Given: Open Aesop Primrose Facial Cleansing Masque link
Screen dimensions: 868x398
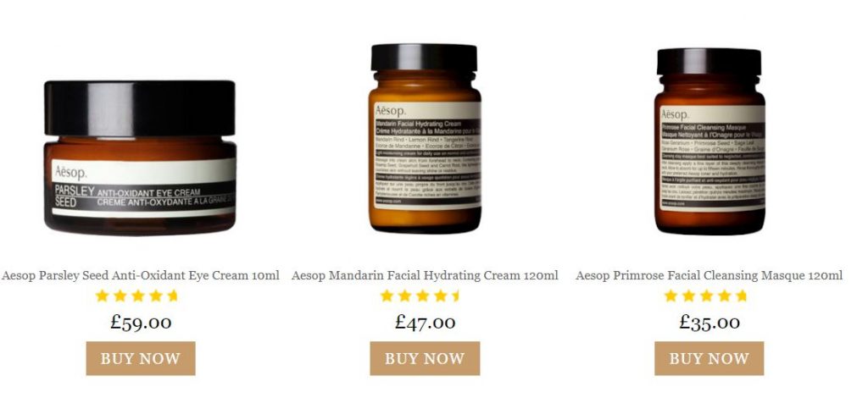Looking at the screenshot, I should tap(709, 275).
